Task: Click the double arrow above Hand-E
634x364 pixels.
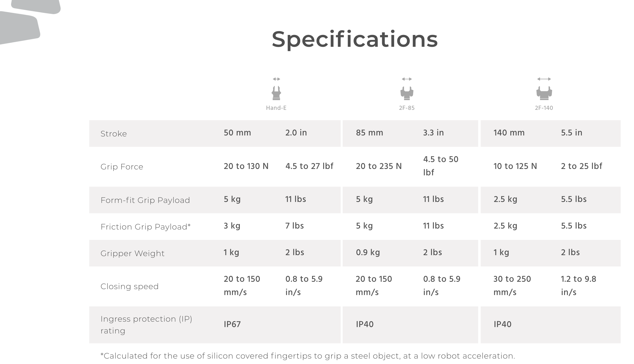Action: coord(276,79)
